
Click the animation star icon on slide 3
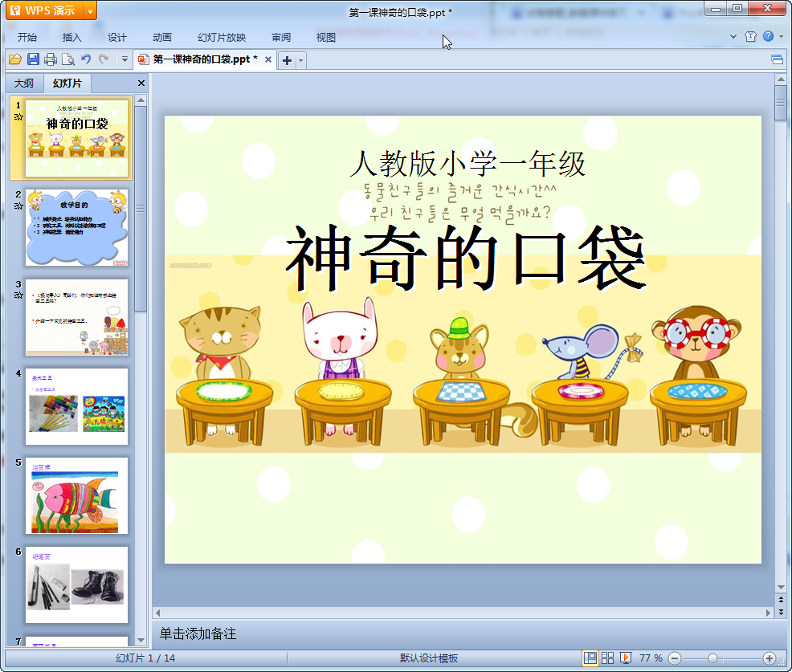[x=18, y=295]
